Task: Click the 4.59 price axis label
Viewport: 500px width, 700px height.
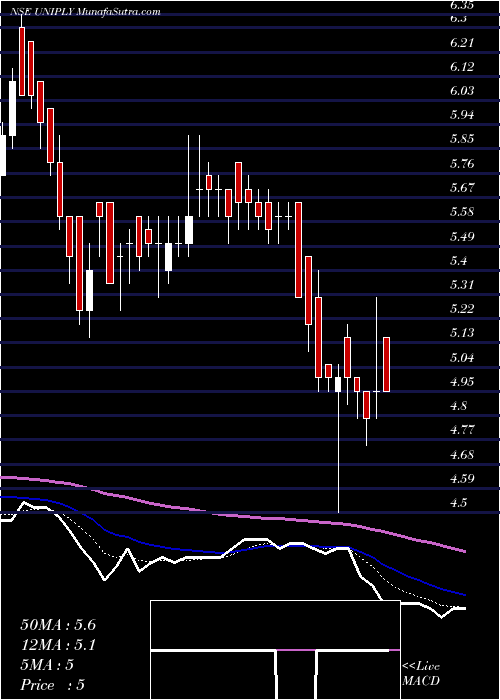Action: pyautogui.click(x=462, y=479)
